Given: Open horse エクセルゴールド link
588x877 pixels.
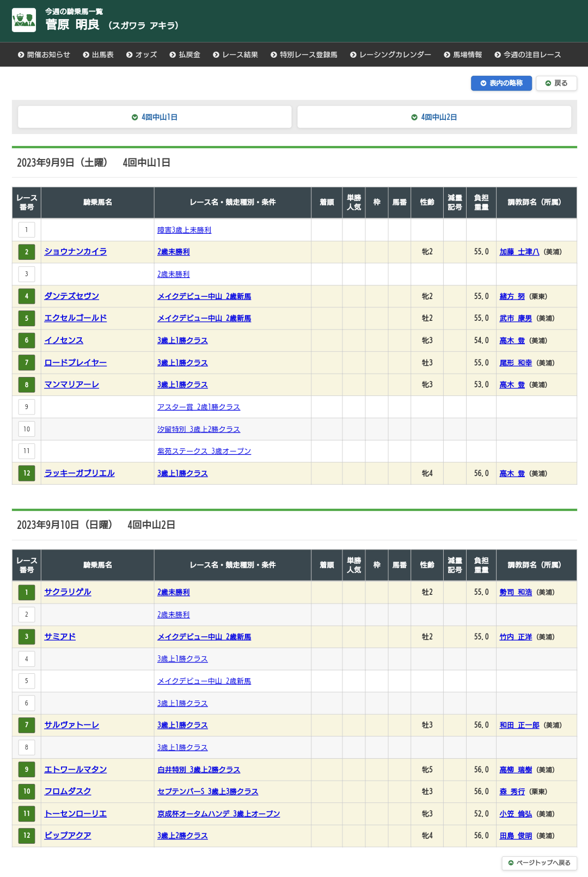Looking at the screenshot, I should point(76,318).
